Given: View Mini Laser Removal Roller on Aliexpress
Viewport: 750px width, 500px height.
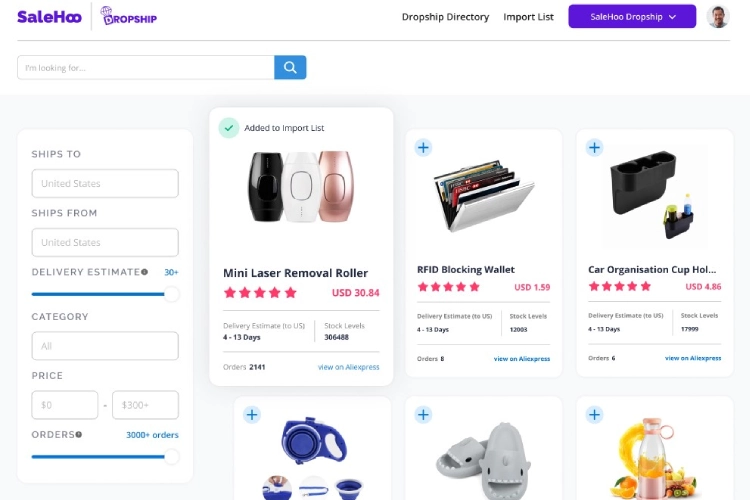Looking at the screenshot, I should [348, 367].
